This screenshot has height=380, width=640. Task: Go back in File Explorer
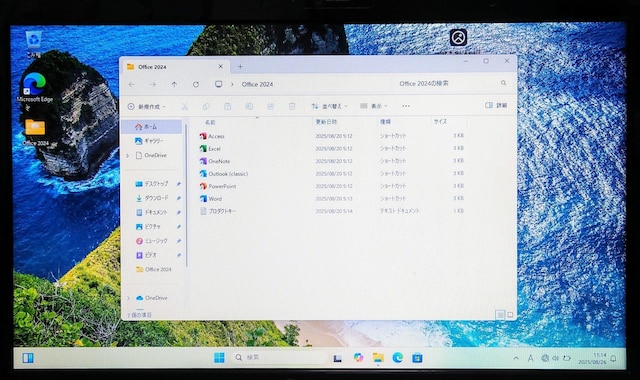pyautogui.click(x=131, y=84)
